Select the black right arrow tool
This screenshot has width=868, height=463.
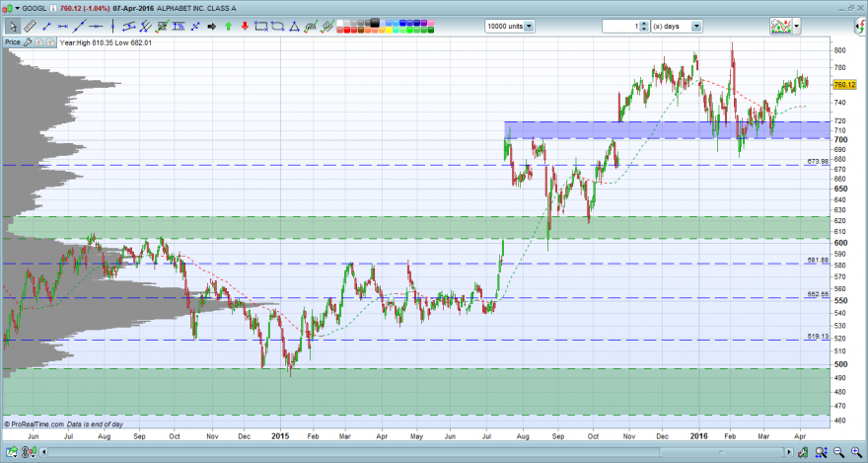(x=211, y=26)
